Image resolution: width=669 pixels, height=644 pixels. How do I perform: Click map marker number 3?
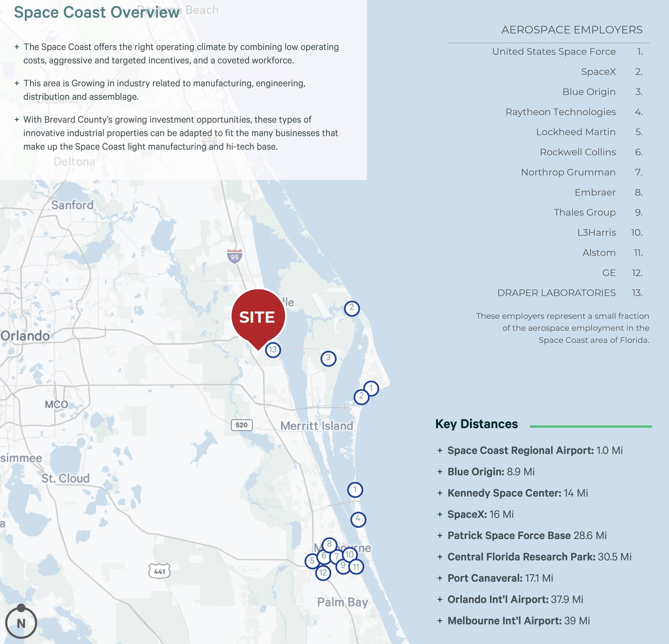(x=328, y=358)
